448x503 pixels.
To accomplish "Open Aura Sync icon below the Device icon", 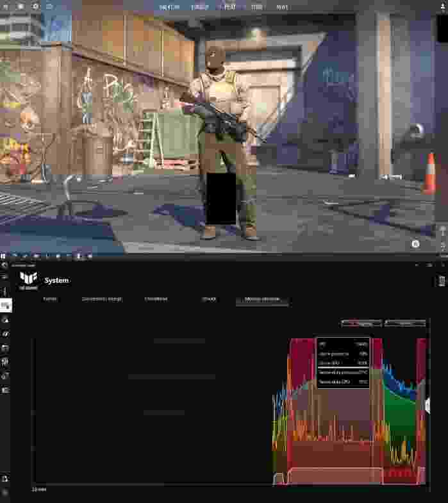I will tap(5, 320).
